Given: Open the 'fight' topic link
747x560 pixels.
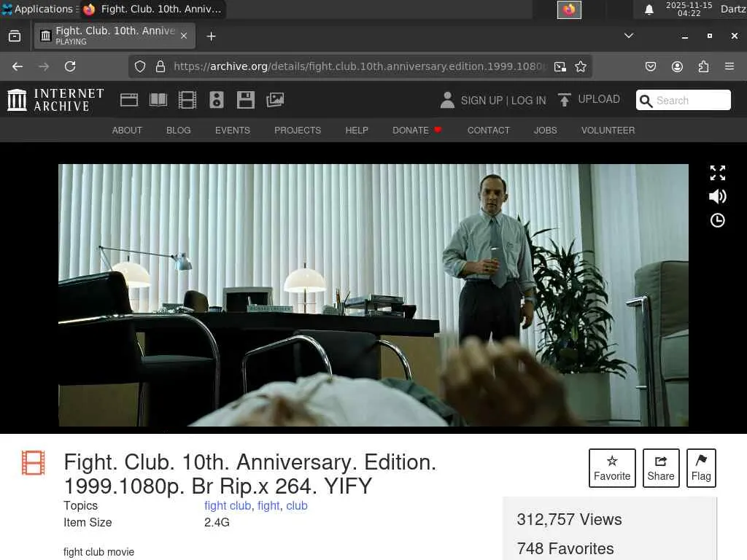Looking at the screenshot, I should tap(268, 506).
